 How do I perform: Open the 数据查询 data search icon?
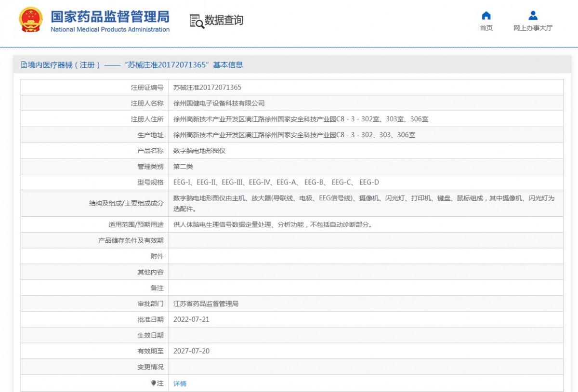coord(197,21)
